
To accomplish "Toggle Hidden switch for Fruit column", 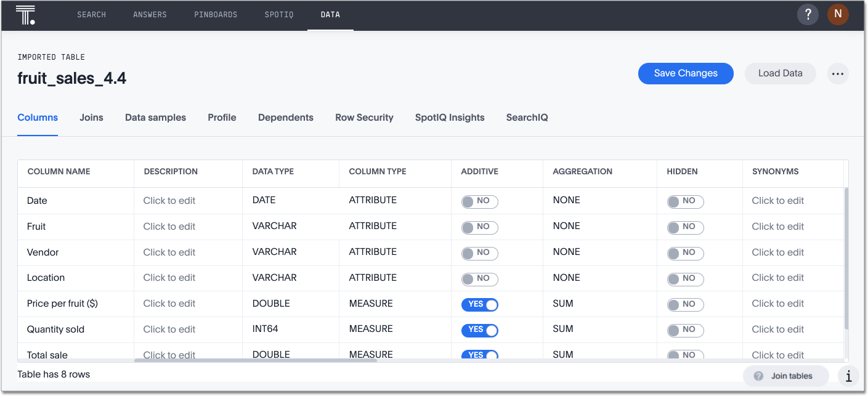I will (684, 227).
